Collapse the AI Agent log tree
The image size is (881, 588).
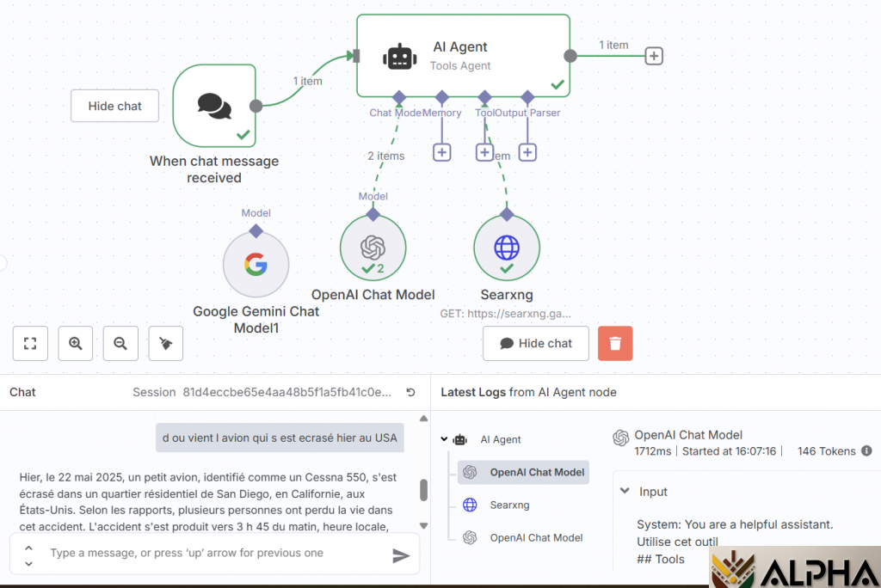click(x=444, y=439)
